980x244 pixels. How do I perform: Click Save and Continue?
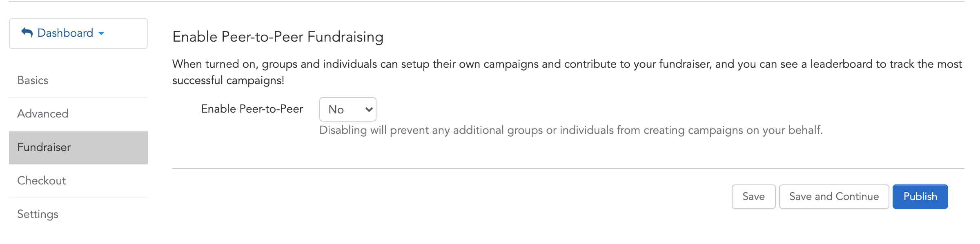click(x=834, y=197)
